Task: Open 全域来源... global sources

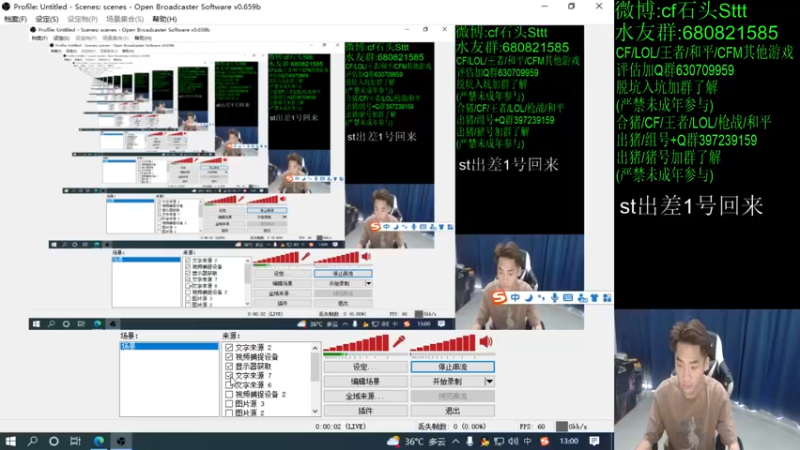Action: coord(366,396)
